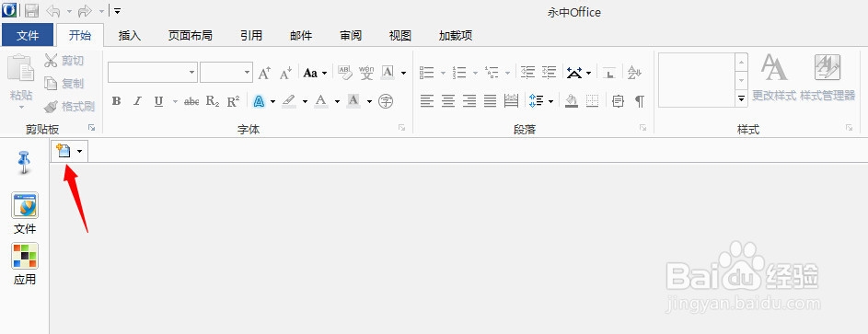This screenshot has width=868, height=334.
Task: Toggle Center alignment
Action: [448, 100]
